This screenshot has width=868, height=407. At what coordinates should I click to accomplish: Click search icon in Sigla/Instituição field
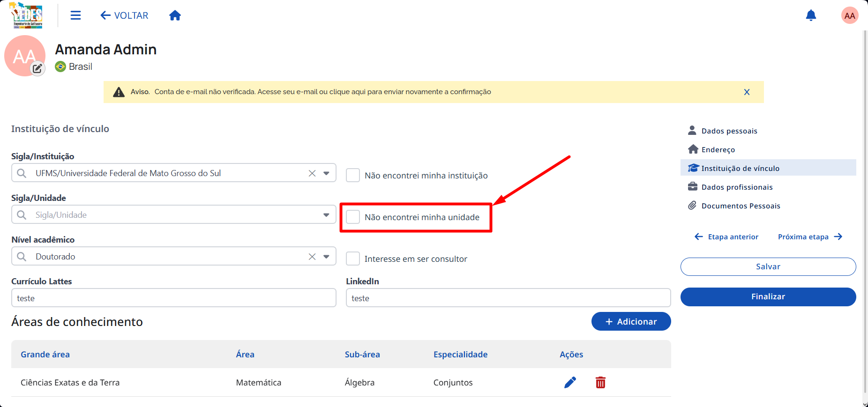(22, 173)
